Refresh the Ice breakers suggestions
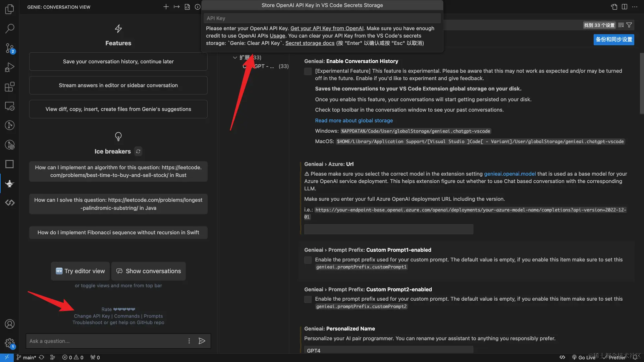This screenshot has height=362, width=644. (138, 151)
